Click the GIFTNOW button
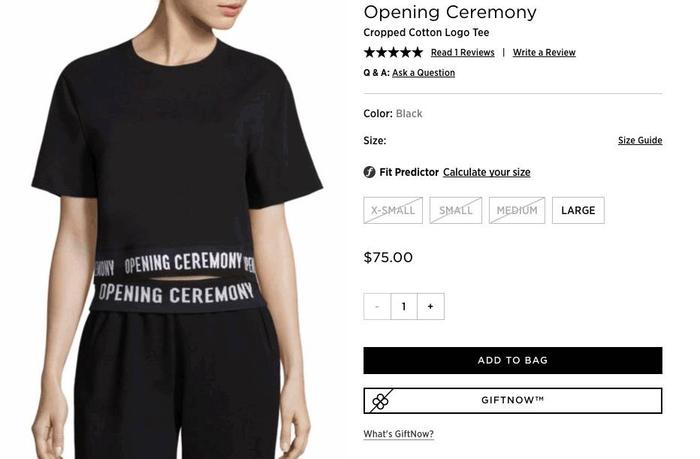700x459 pixels. tap(513, 401)
